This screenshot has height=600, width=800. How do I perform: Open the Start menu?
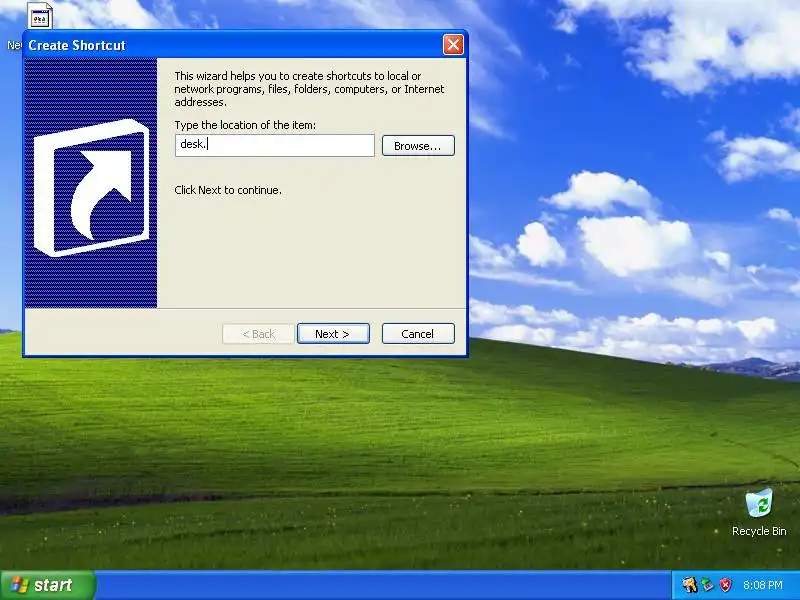click(47, 585)
